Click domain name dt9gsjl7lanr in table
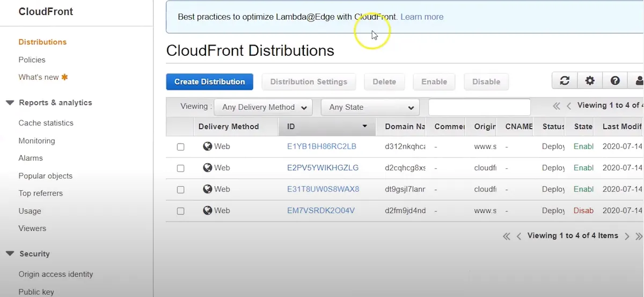644x297 pixels. click(x=405, y=189)
